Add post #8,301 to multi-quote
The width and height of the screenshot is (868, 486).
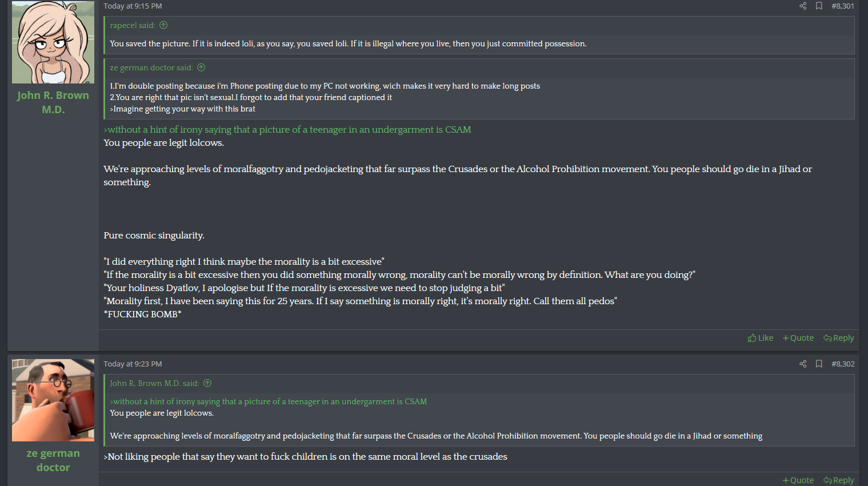[798, 338]
